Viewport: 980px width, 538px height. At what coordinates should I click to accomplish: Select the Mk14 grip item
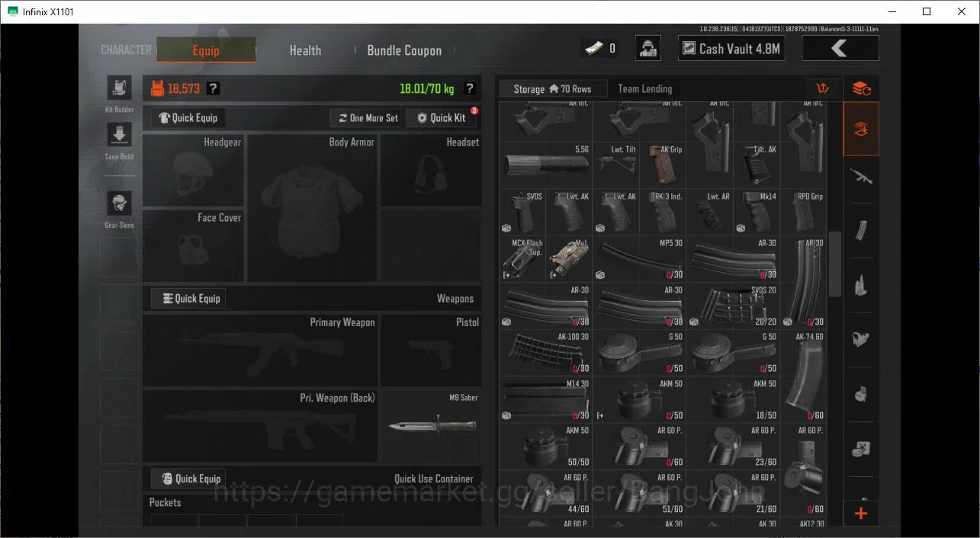pos(757,212)
